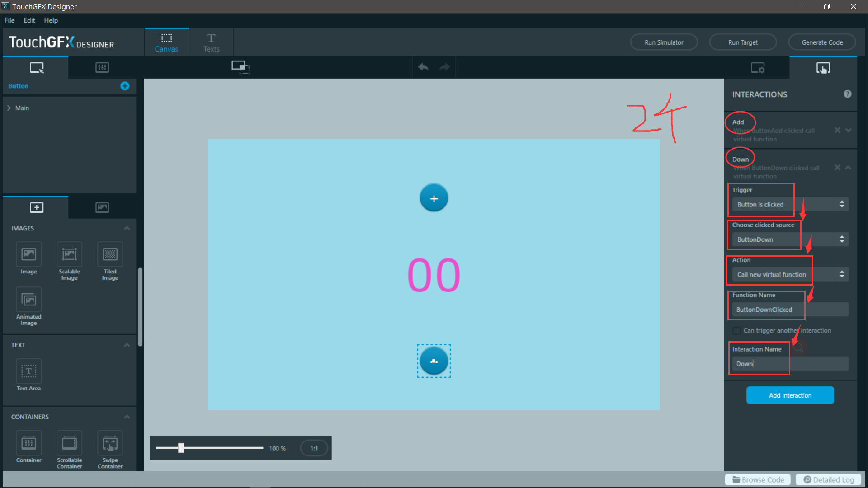Delete the Add interaction with the X
The image size is (868, 488).
click(837, 130)
